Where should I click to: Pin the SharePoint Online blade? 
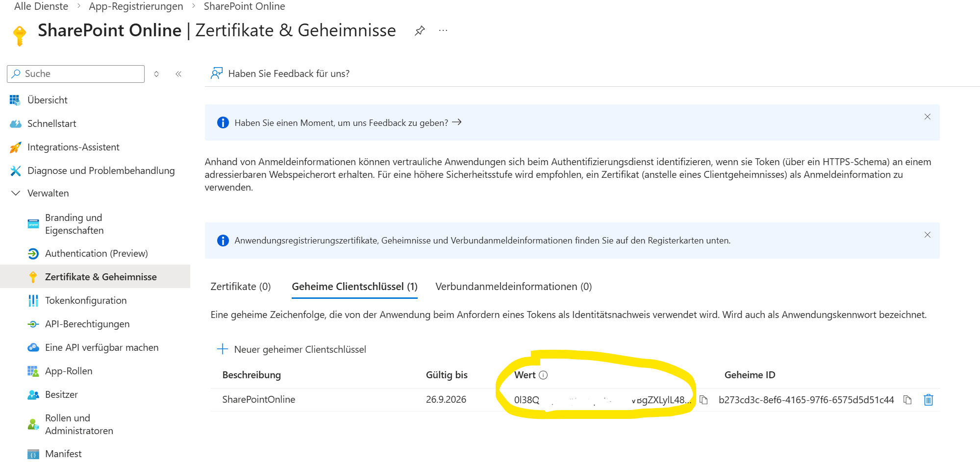(419, 31)
